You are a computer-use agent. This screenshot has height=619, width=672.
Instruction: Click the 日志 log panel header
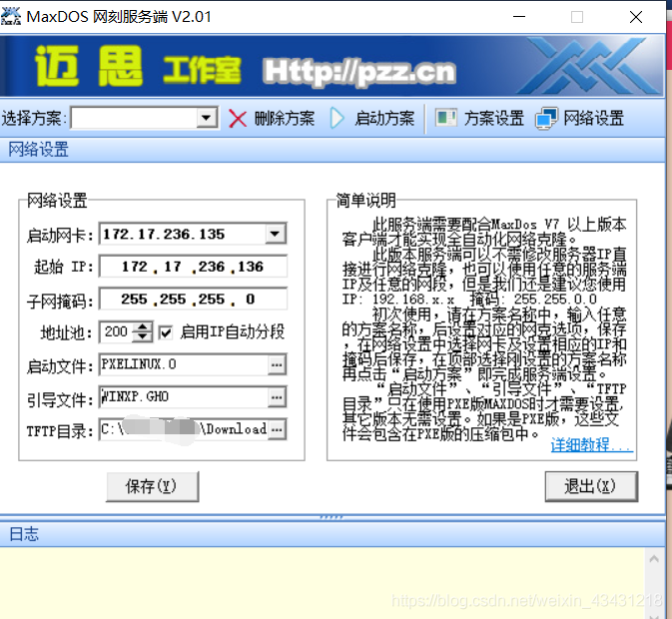333,534
